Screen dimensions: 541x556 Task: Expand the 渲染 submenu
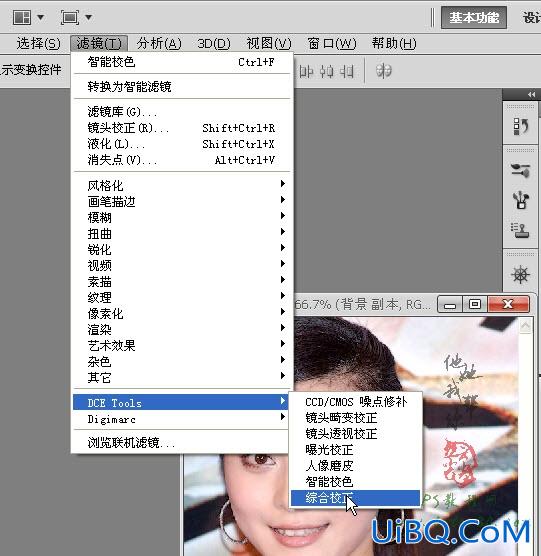[182, 329]
